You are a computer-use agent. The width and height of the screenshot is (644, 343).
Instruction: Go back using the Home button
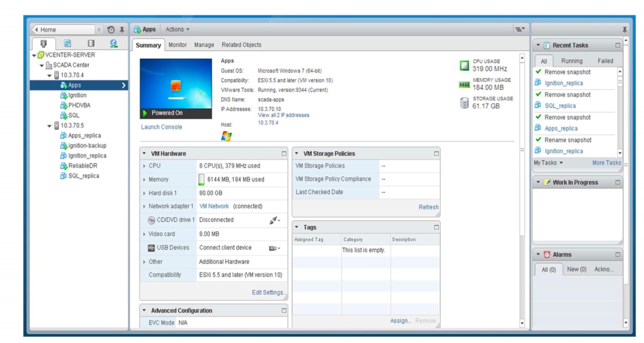(63, 30)
